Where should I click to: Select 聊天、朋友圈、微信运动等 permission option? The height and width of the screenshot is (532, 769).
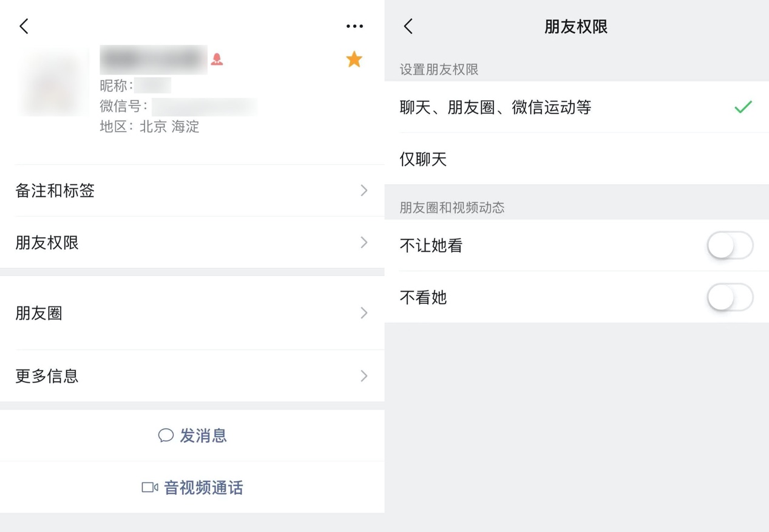(495, 107)
